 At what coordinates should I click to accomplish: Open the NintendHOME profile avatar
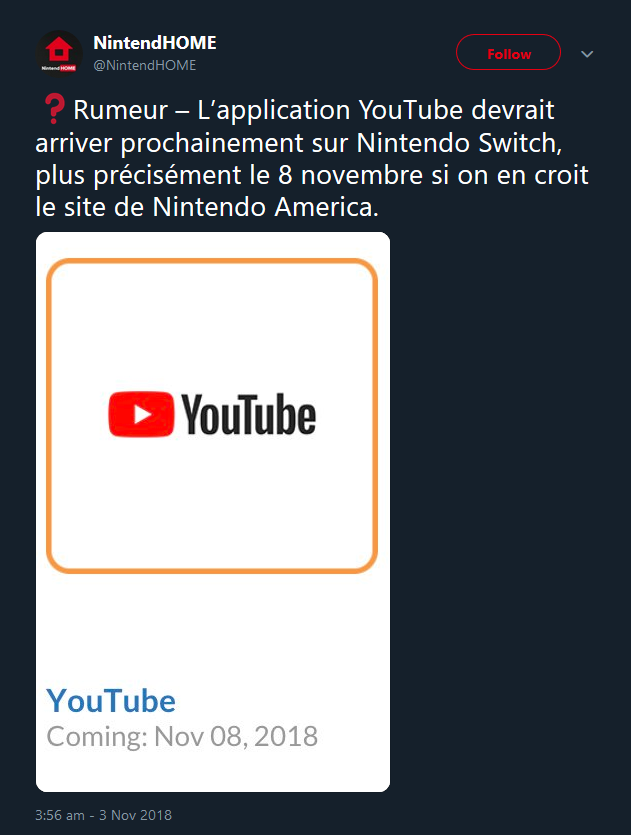tap(59, 54)
